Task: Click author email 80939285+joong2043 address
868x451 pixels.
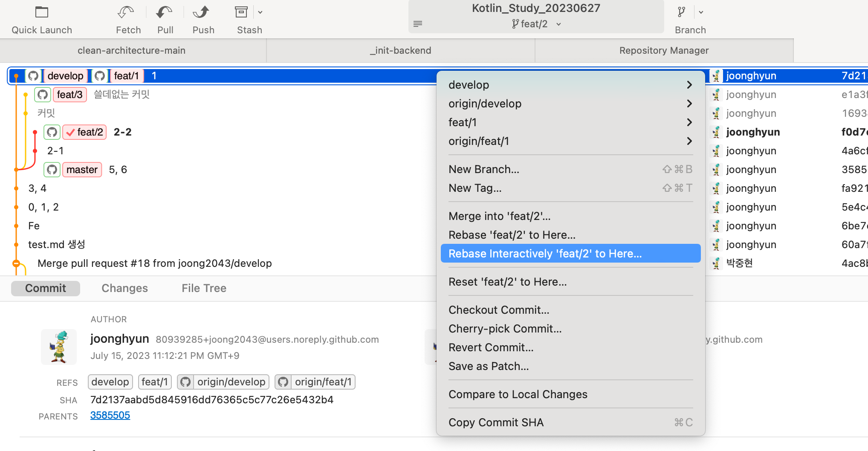Action: [267, 339]
